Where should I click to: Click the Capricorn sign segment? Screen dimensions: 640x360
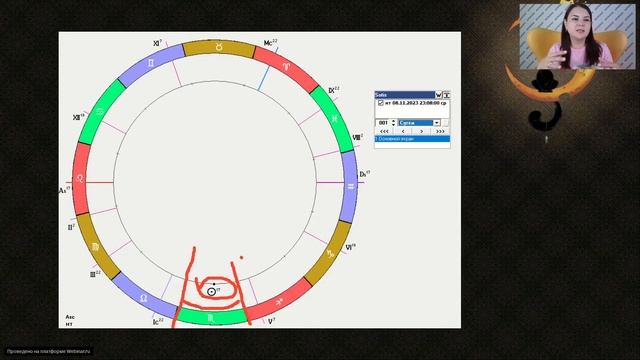[x=330, y=253]
